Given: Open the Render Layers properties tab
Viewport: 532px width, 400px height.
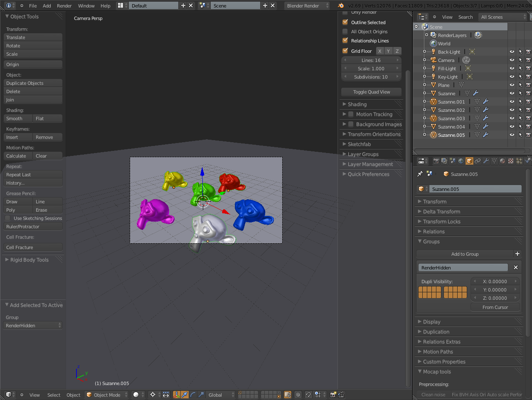Looking at the screenshot, I should [x=444, y=161].
